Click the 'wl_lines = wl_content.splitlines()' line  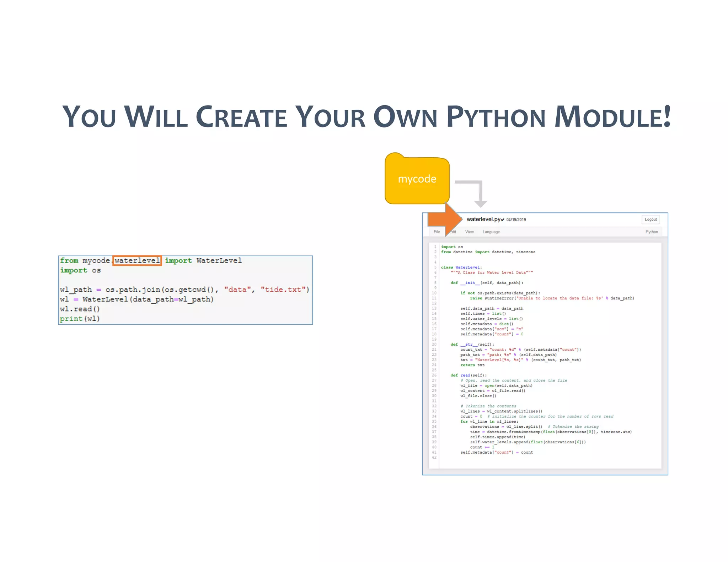click(501, 411)
